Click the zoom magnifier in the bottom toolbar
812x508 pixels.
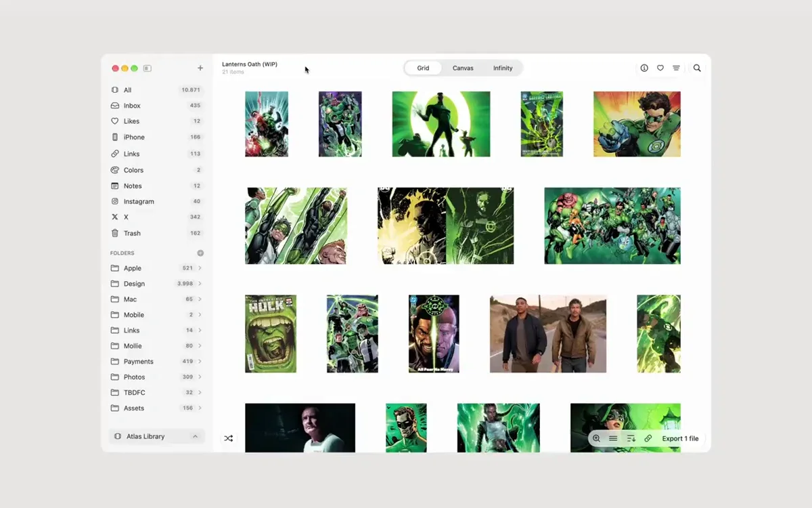(x=596, y=438)
